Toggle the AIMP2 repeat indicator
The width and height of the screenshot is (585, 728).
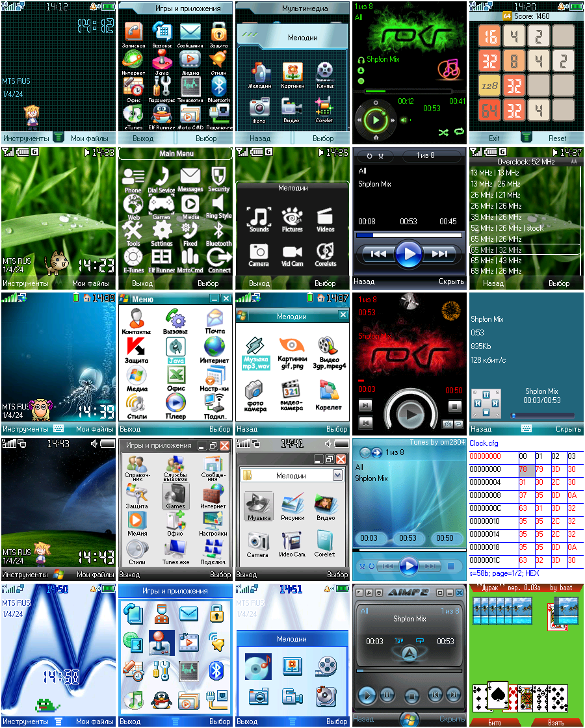tap(420, 640)
